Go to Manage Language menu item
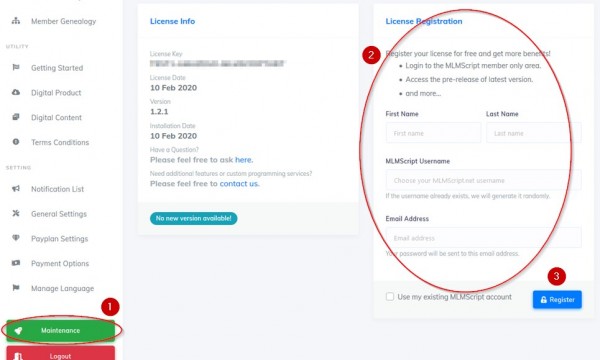Image resolution: width=600 pixels, height=360 pixels. (60, 288)
